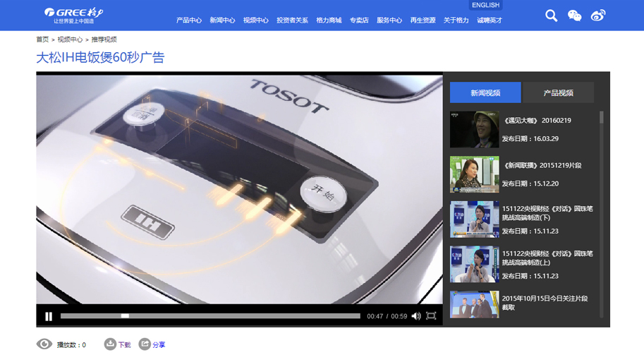644x362 pixels.
Task: Toggle video fullscreen mode
Action: tap(431, 315)
